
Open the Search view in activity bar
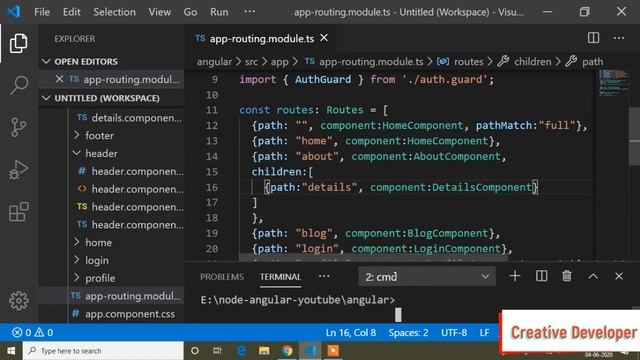click(19, 85)
